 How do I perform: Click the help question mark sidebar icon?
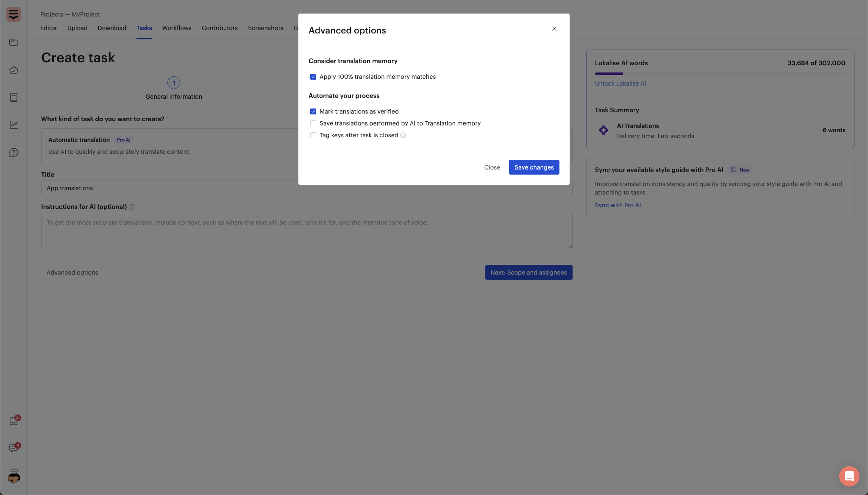(x=14, y=153)
